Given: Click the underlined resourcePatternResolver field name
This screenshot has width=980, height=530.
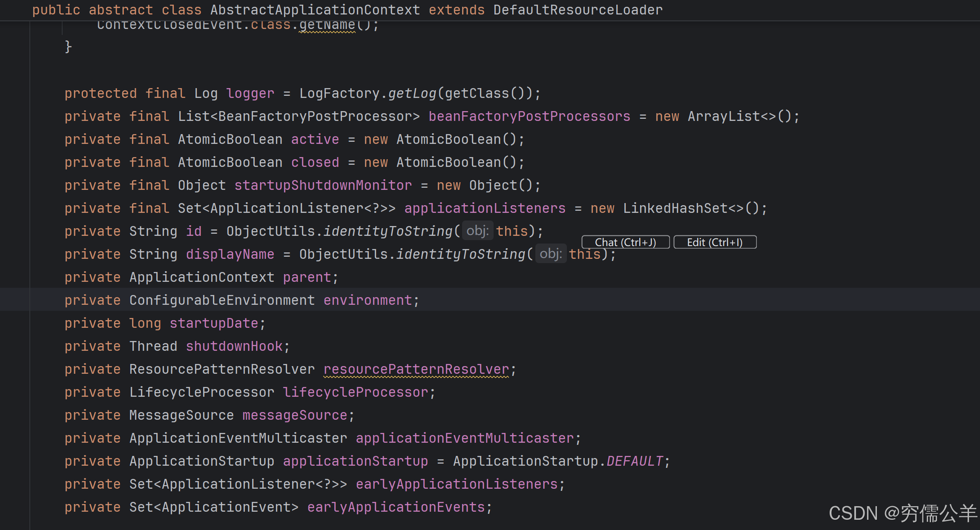Looking at the screenshot, I should (x=416, y=369).
